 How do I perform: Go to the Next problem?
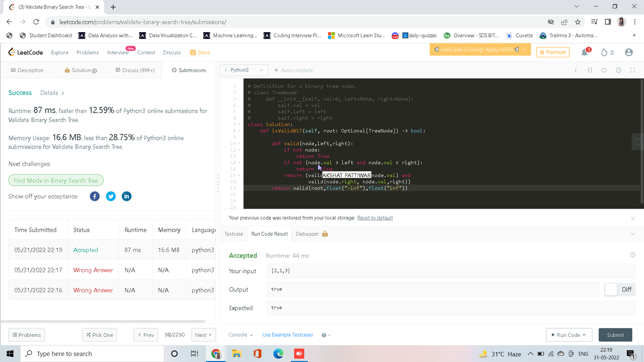point(203,335)
